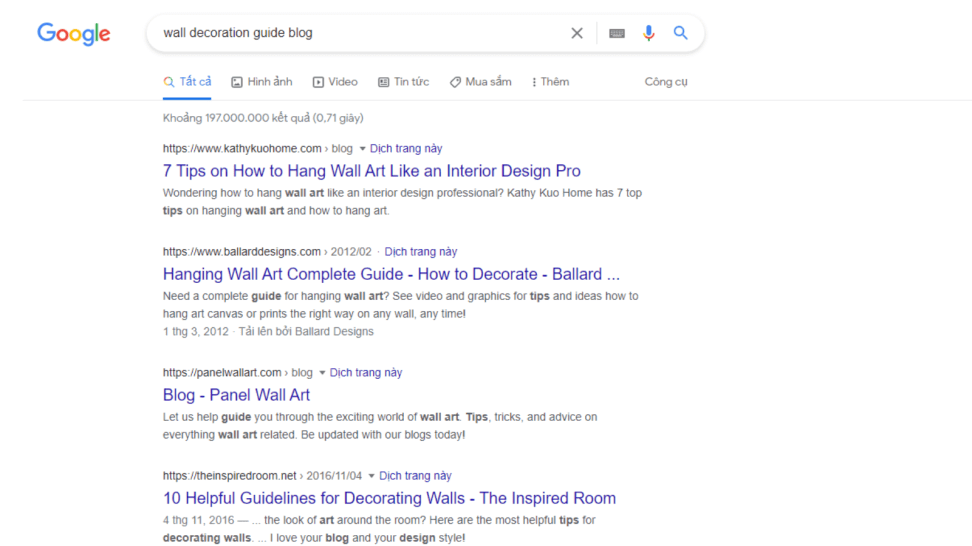Open Công cụ search tools

coord(666,82)
